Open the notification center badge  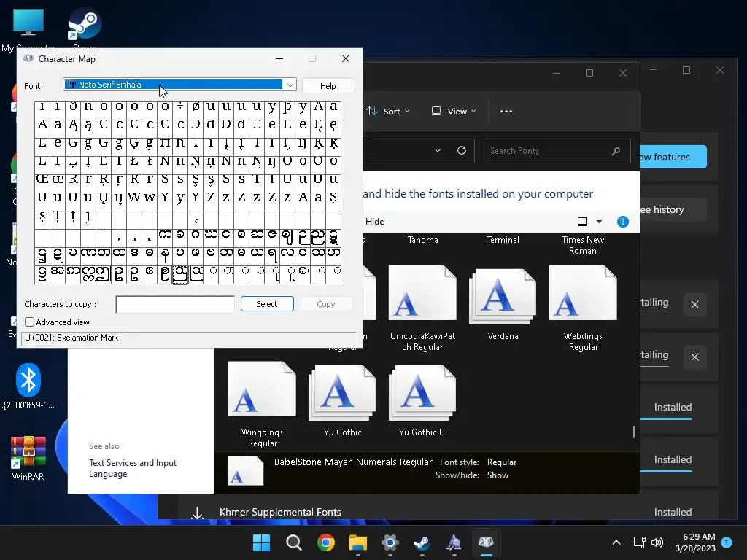point(727,542)
